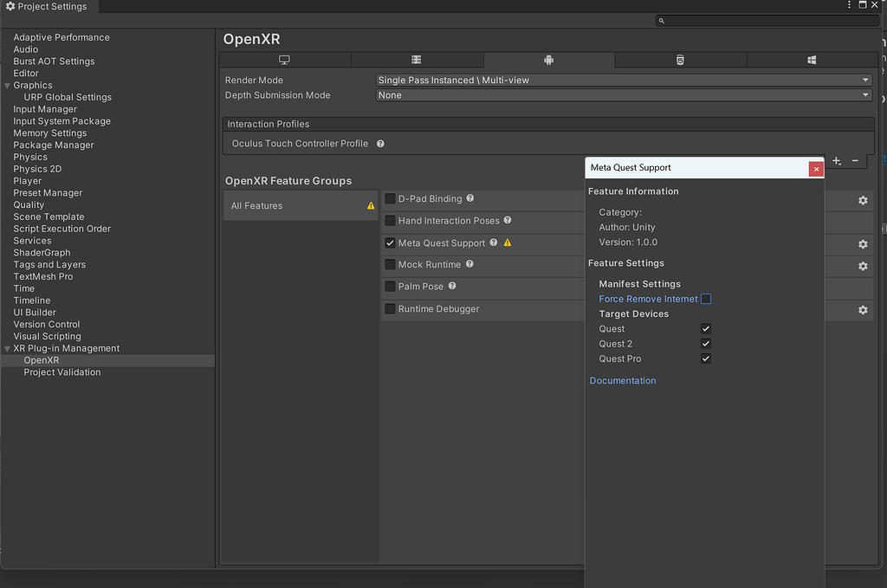Image resolution: width=887 pixels, height=588 pixels.
Task: Open the Render Mode dropdown
Action: pyautogui.click(x=623, y=81)
